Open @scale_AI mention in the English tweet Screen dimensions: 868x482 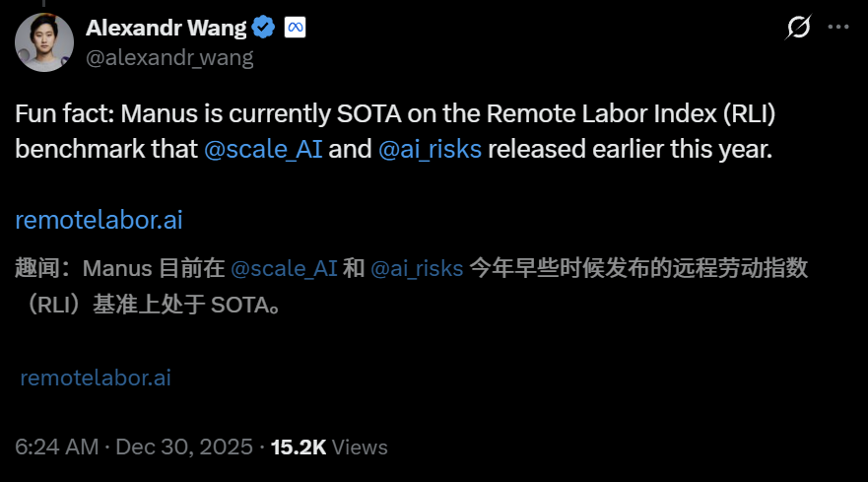point(264,152)
